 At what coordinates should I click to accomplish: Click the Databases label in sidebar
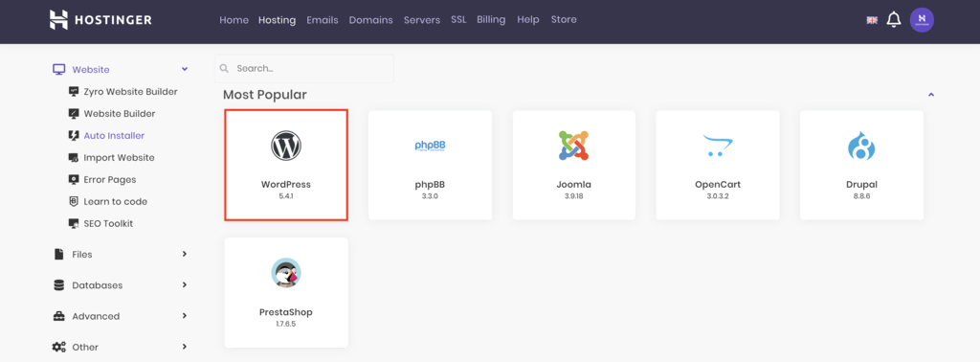[98, 285]
